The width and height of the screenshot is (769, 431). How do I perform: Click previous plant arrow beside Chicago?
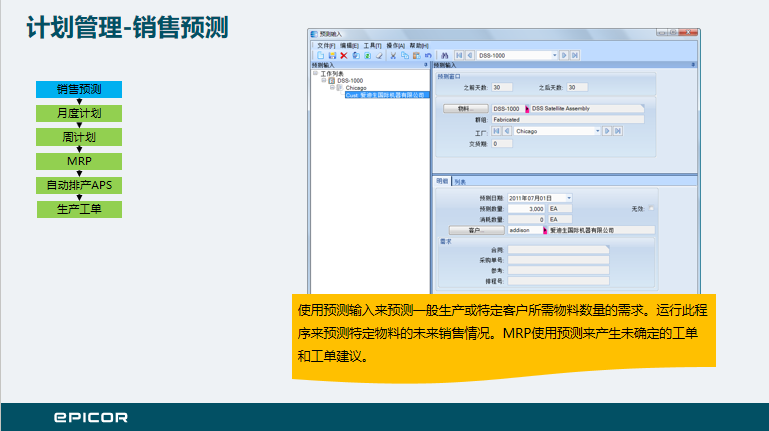coord(507,131)
